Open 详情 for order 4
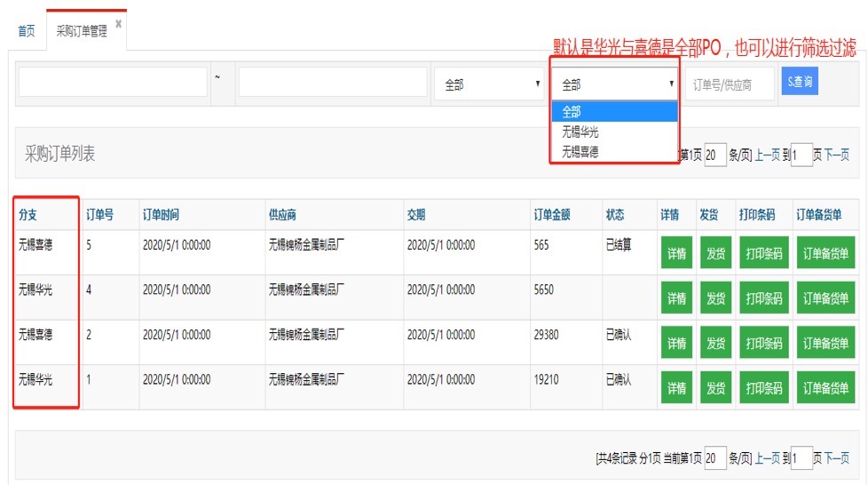868x485 pixels. pos(676,298)
